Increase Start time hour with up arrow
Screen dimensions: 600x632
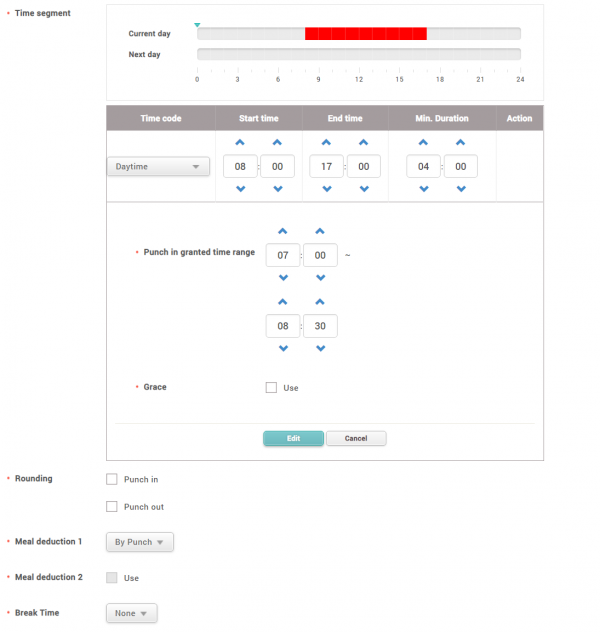[240, 144]
